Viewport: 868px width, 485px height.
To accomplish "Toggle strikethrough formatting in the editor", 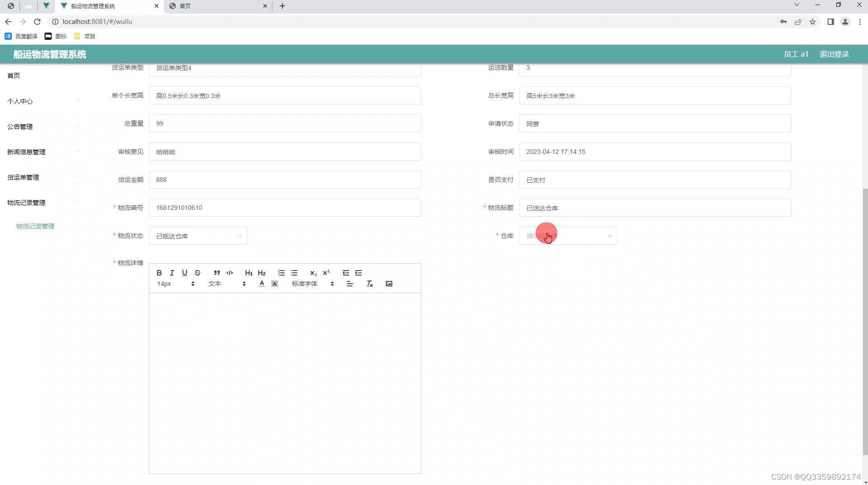I will click(x=198, y=273).
